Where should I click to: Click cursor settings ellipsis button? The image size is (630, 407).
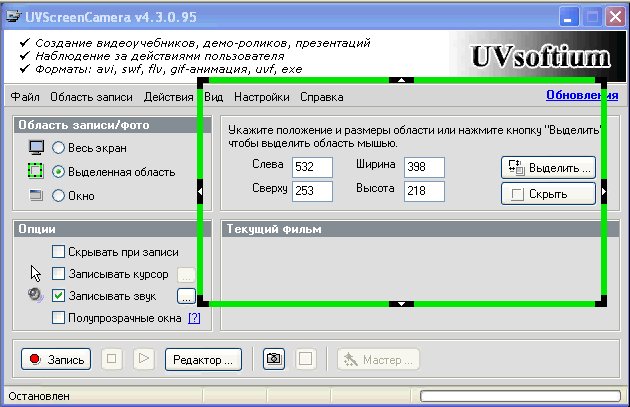coord(186,275)
